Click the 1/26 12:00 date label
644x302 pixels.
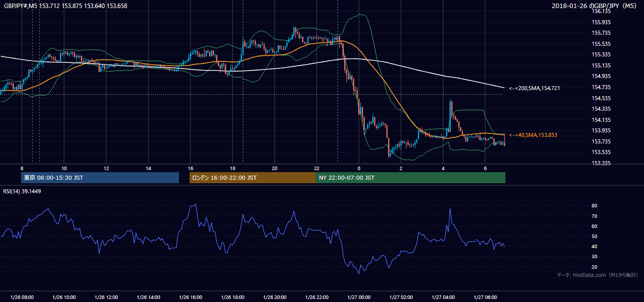pos(106,297)
